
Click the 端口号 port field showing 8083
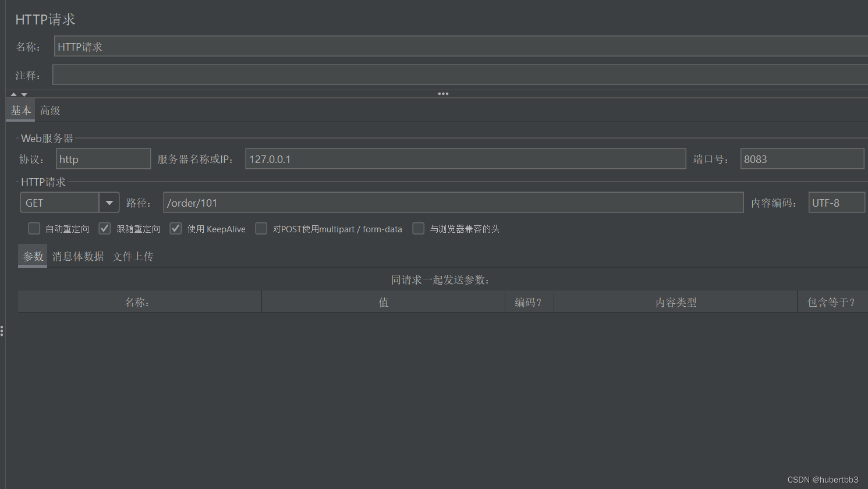[x=802, y=159]
